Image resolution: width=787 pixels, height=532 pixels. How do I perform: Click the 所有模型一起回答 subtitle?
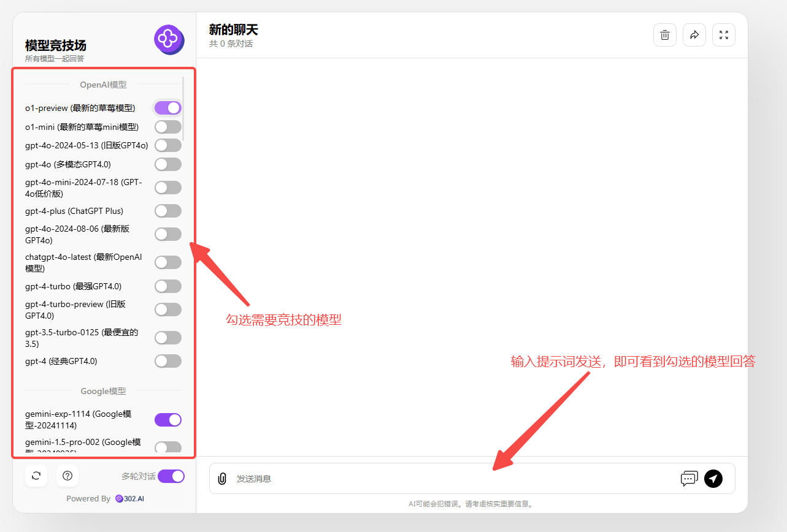[x=55, y=59]
